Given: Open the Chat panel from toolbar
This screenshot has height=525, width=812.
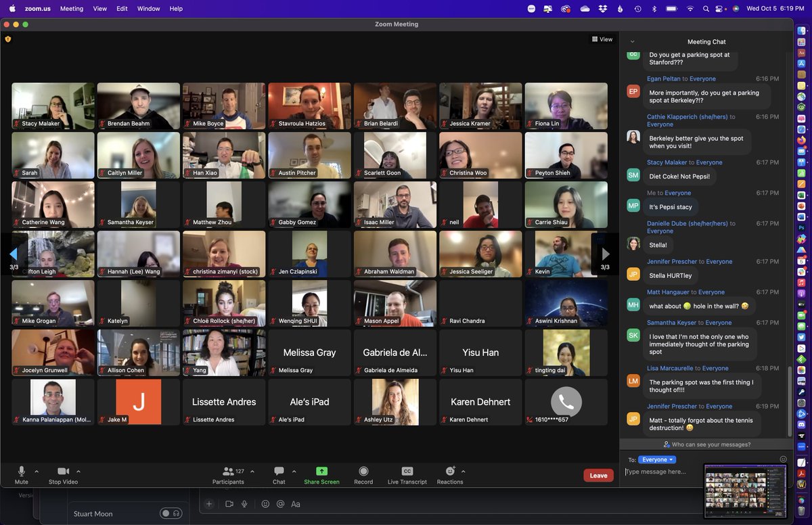Looking at the screenshot, I should (x=279, y=475).
